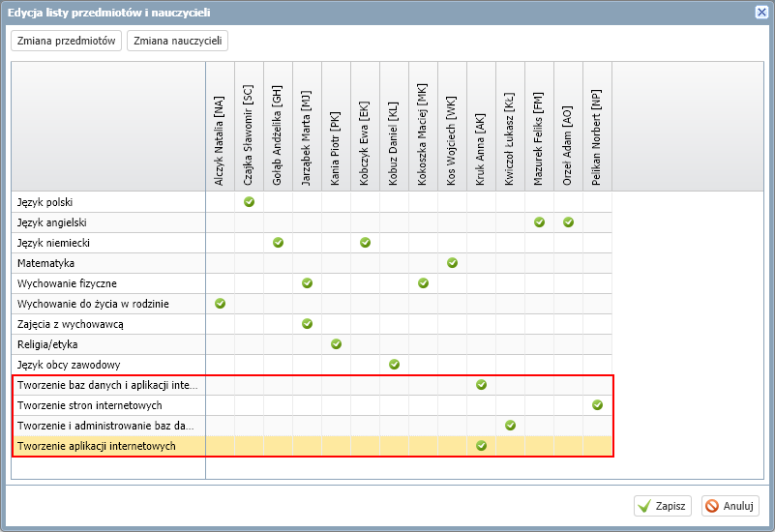
Task: Cancel editing with Anuluj button
Action: coord(730,506)
